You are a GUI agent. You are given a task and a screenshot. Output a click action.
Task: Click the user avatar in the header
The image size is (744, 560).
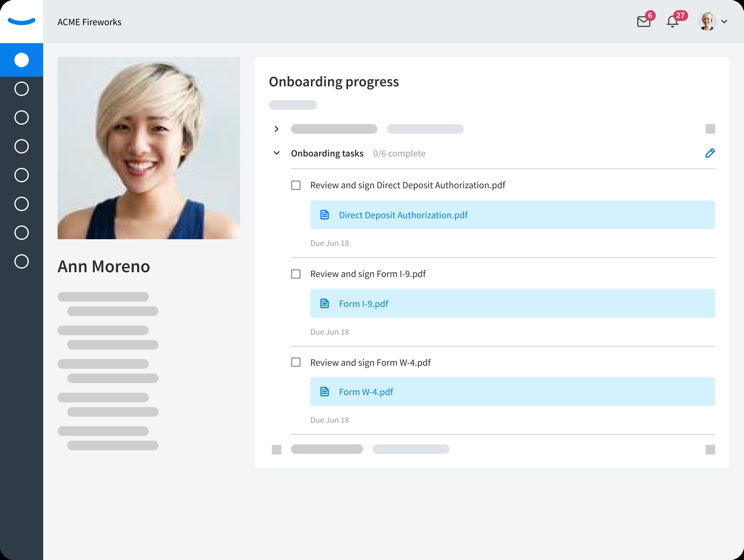point(707,22)
